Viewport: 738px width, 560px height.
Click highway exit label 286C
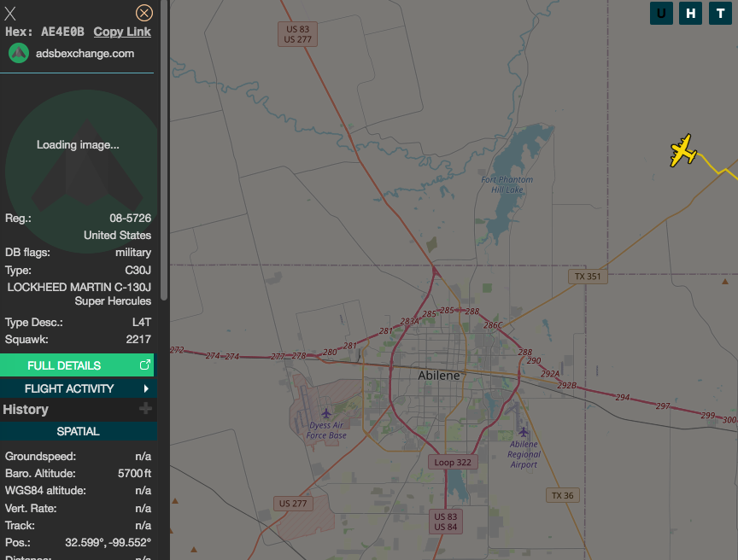[493, 325]
